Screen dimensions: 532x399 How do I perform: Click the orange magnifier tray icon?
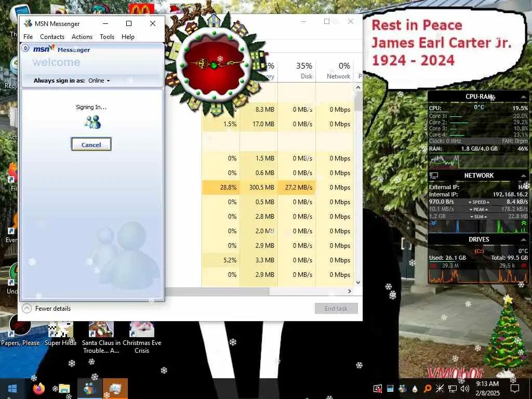click(x=428, y=389)
